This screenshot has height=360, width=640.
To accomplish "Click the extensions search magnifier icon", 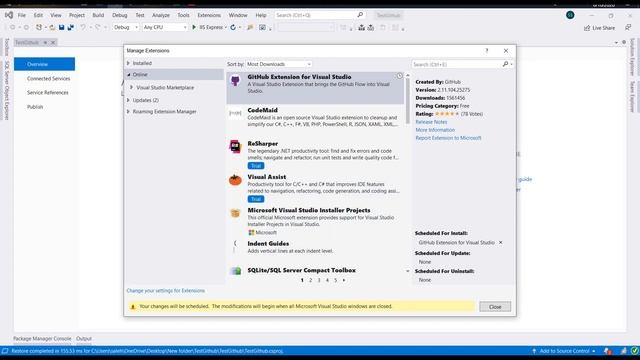I will click(505, 64).
